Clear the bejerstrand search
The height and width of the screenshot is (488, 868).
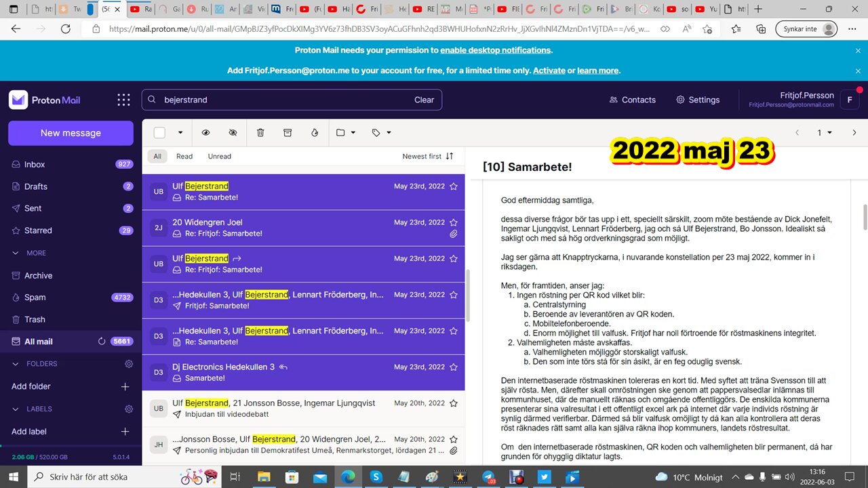424,100
